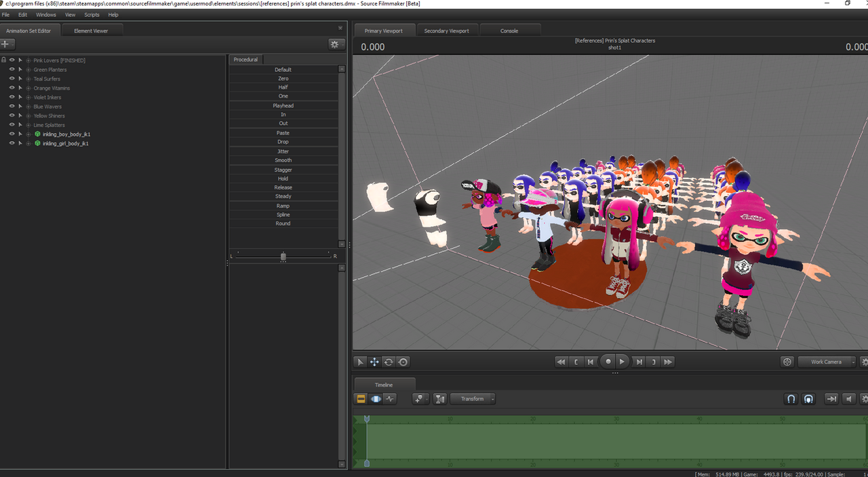Viewport: 868px width, 477px height.
Task: Click the hourglass time selection icon
Action: coord(440,399)
